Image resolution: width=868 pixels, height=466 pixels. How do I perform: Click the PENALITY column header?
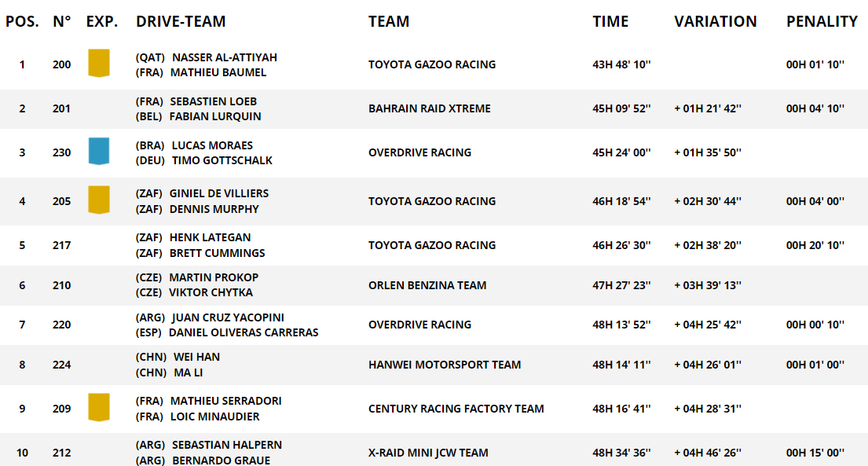[822, 21]
